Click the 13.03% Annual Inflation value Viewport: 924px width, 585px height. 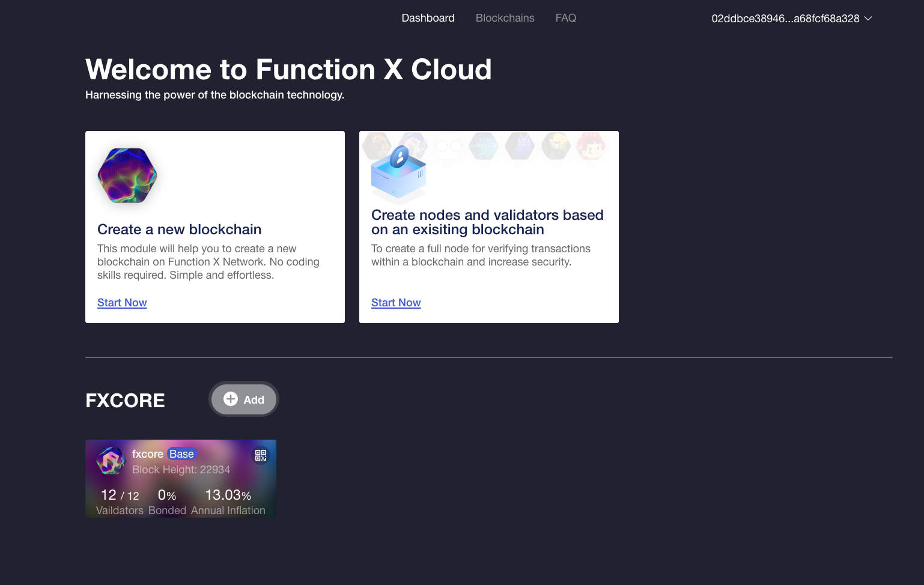tap(228, 495)
